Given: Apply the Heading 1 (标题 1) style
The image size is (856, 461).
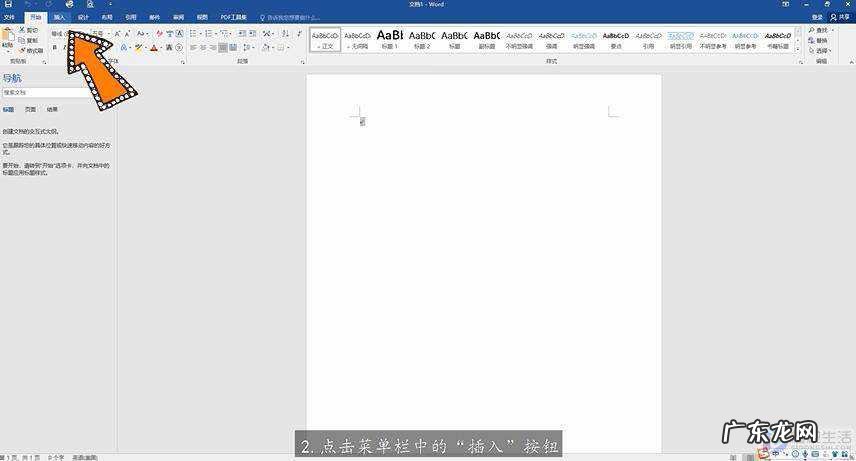Looking at the screenshot, I should [390, 39].
